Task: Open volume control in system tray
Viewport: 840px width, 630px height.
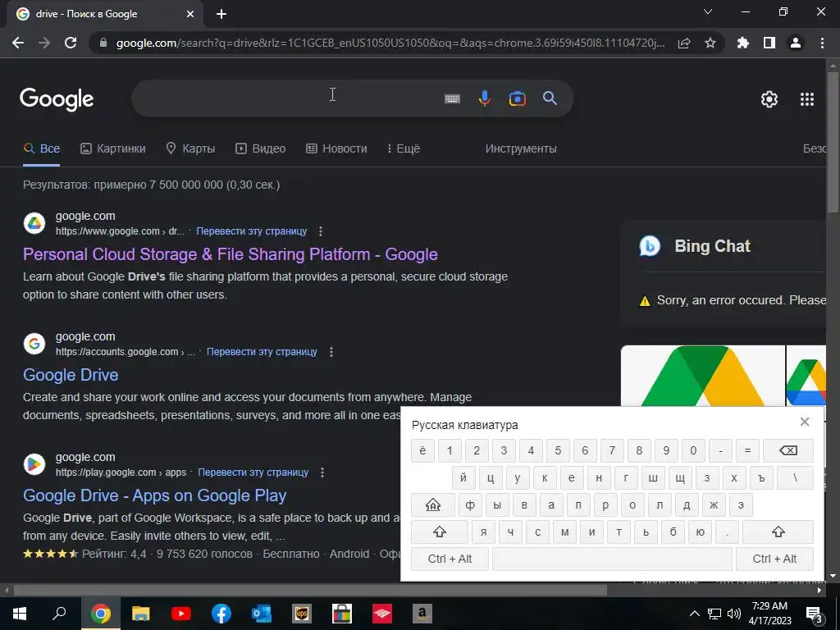Action: (734, 614)
